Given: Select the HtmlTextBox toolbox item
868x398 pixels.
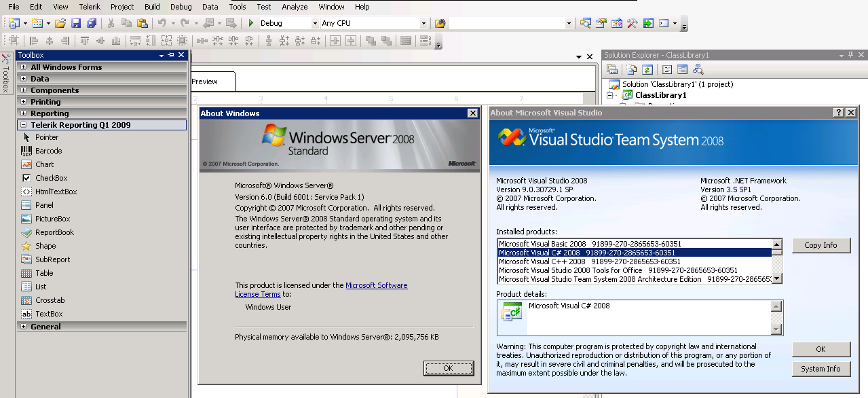Looking at the screenshot, I should click(102, 192).
